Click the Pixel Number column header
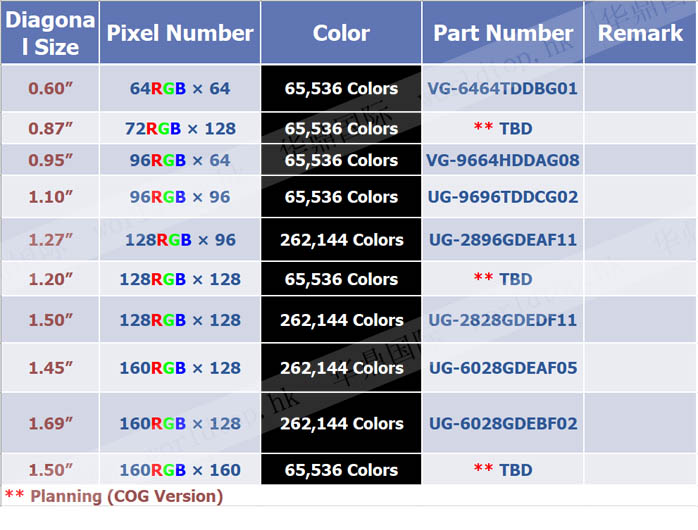 pos(180,33)
